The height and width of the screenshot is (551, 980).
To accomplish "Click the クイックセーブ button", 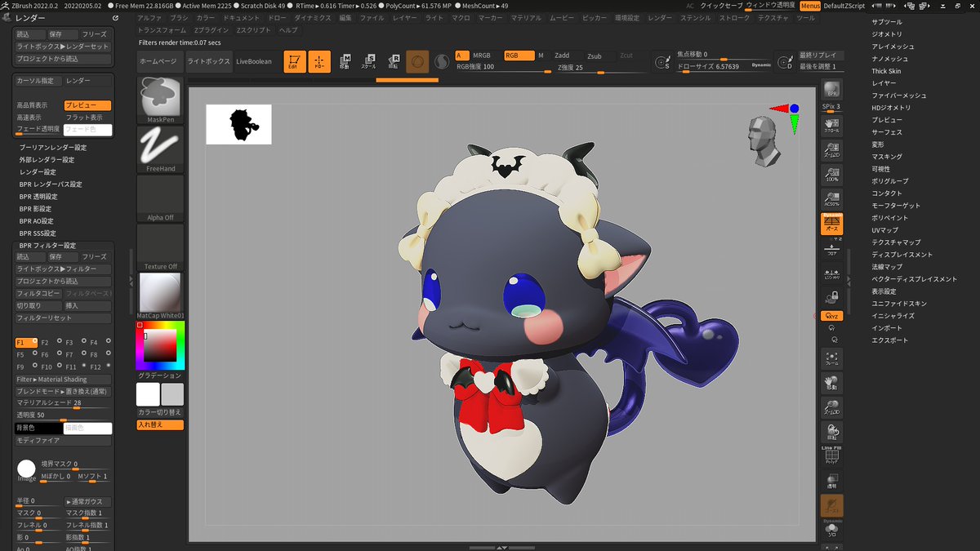I will tap(722, 6).
